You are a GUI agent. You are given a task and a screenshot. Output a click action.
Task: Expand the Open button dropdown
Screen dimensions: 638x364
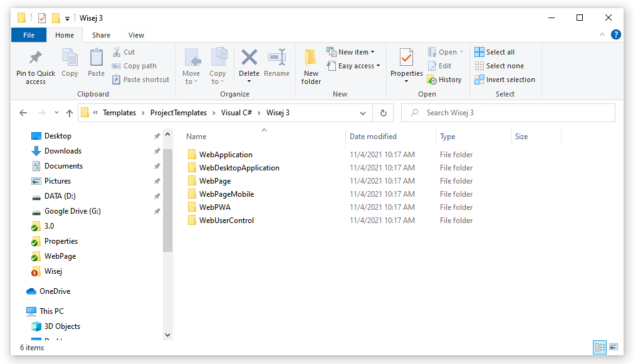[461, 52]
